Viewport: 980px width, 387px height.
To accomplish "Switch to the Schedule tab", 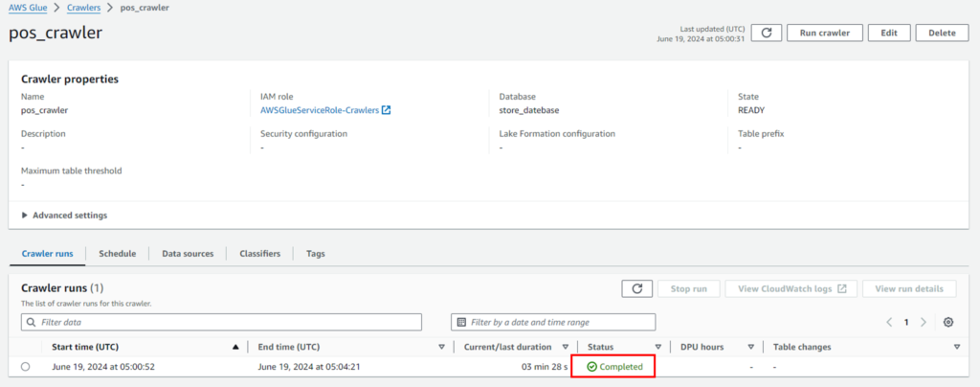I will pos(118,253).
